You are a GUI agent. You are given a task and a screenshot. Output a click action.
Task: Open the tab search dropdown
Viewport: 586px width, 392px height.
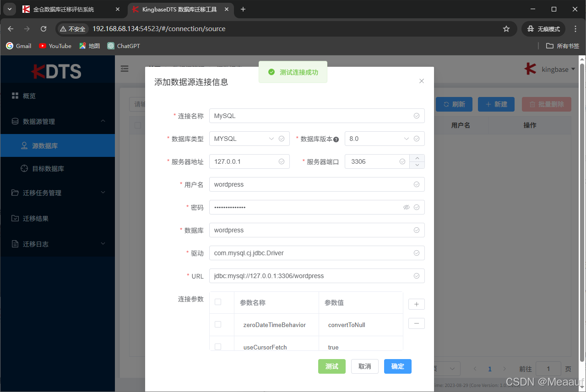click(x=9, y=9)
